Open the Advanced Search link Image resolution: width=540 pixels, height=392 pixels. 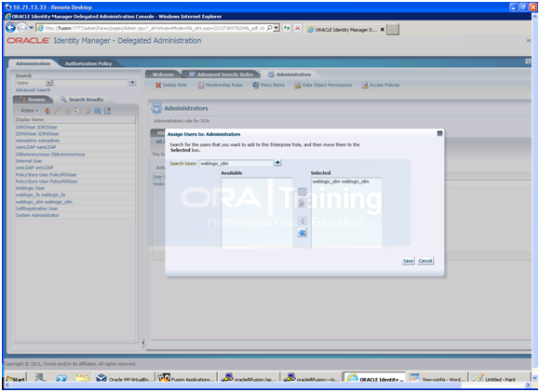coord(33,90)
